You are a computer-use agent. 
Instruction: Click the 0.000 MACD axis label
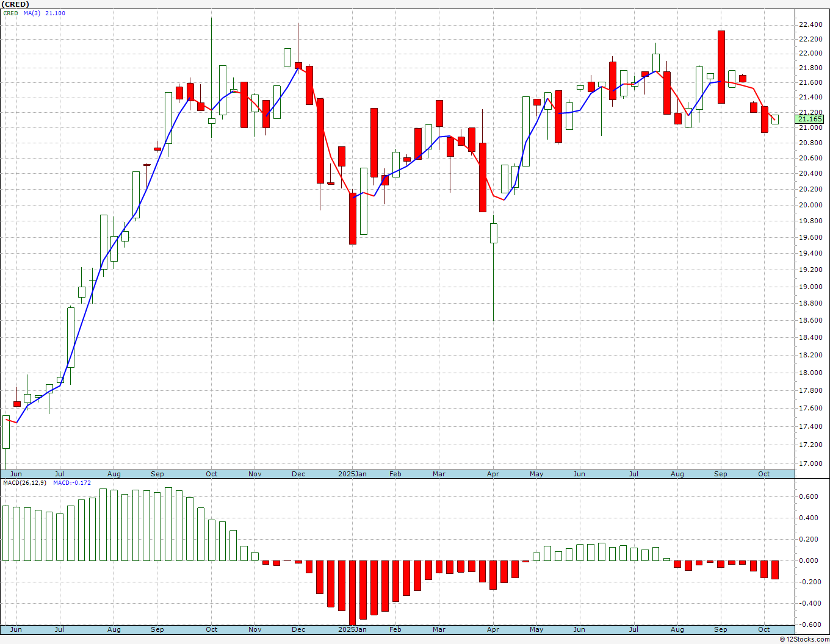pyautogui.click(x=809, y=560)
